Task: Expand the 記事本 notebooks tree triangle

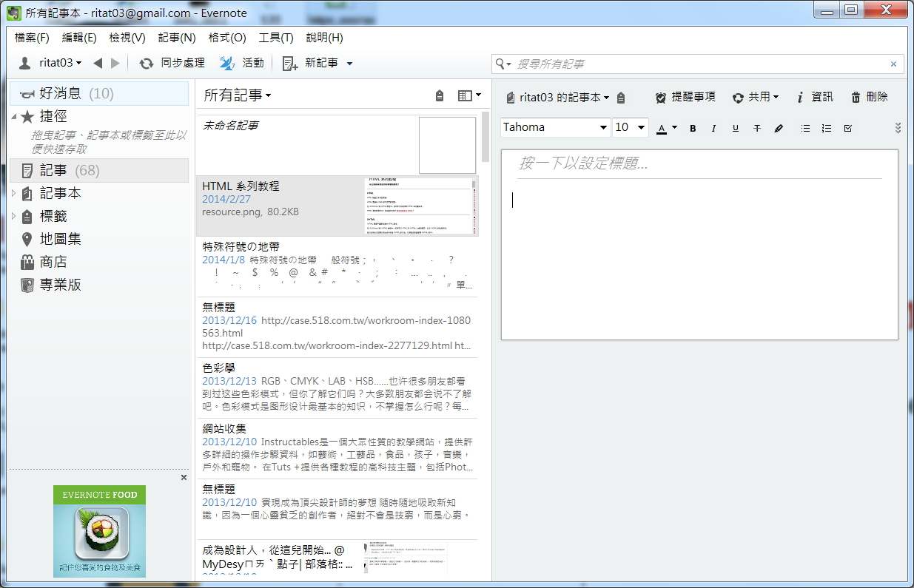Action: coord(14,194)
